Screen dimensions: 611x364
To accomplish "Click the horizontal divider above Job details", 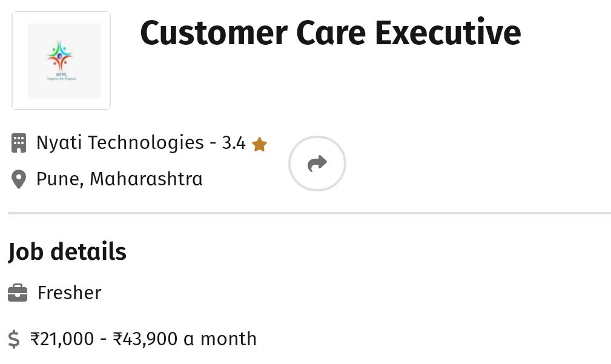I will coord(309,213).
